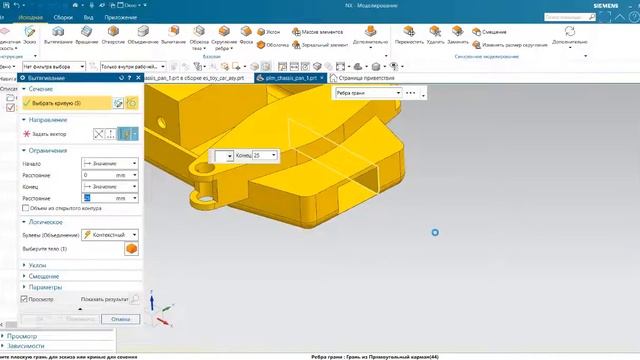Open the inferred vector type dropdown arrow

pyautogui.click(x=135, y=134)
